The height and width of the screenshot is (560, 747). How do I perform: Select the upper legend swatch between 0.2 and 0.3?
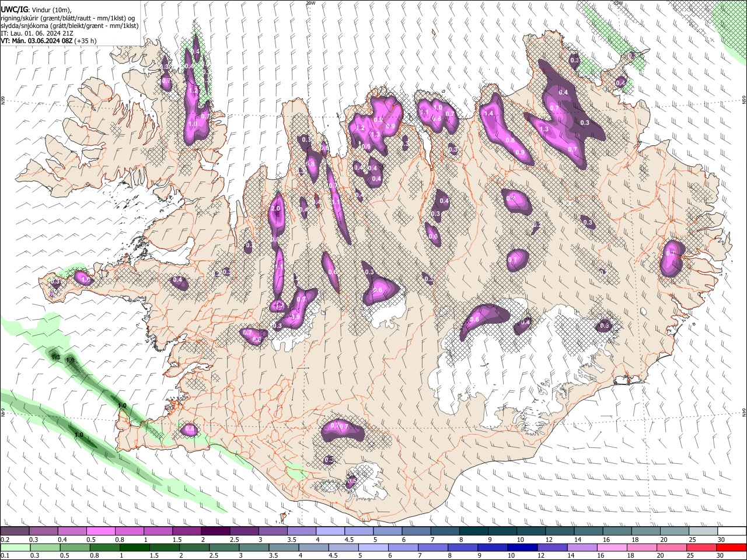click(x=15, y=531)
